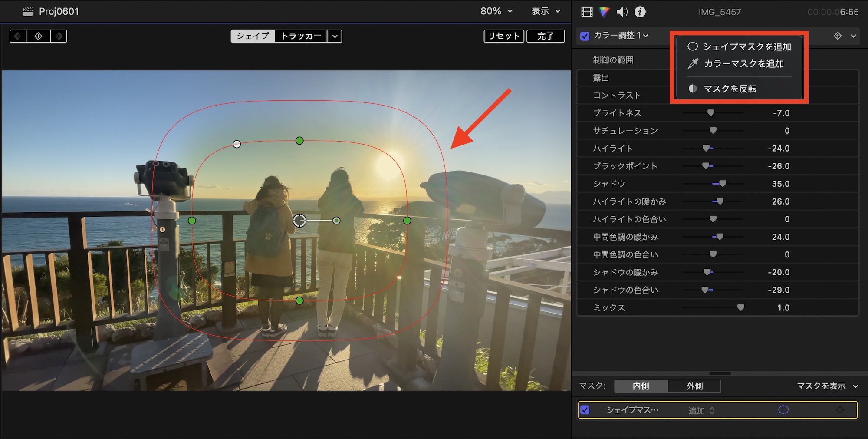Adjust the シャドウの暖かみ slider

coord(707,272)
